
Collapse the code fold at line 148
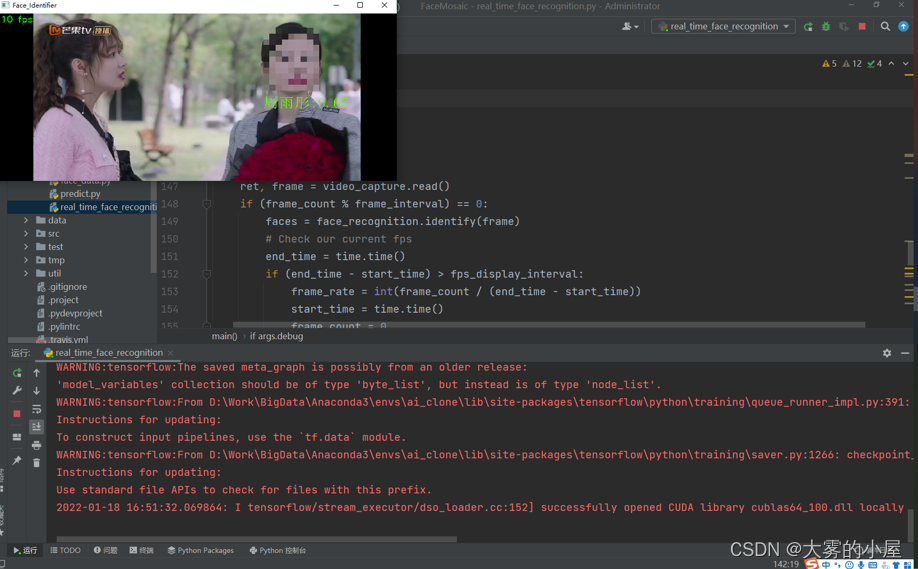207,204
